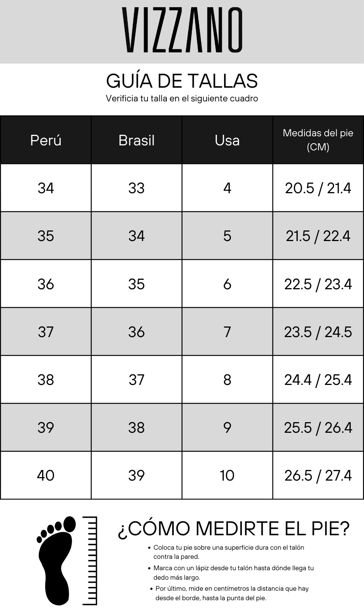Click the 'Verificia tu talla' subtitle text
Image resolution: width=364 pixels, height=615 pixels.
pos(182,98)
